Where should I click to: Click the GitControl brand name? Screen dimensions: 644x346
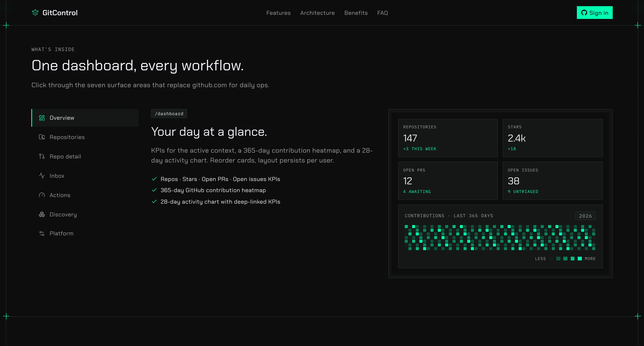60,13
